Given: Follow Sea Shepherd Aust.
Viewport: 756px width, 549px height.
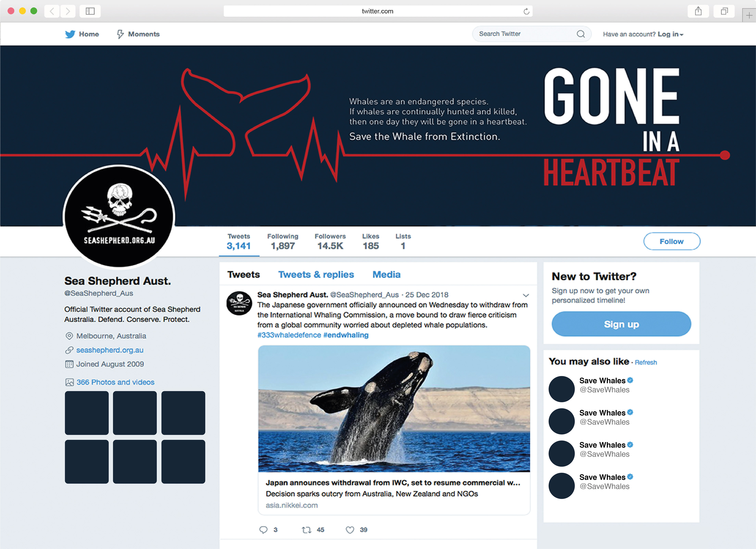Looking at the screenshot, I should tap(672, 241).
